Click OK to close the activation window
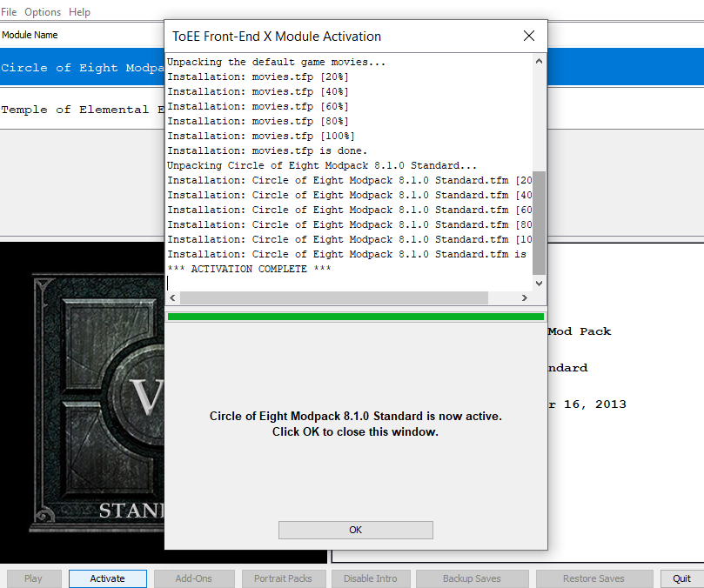Image resolution: width=704 pixels, height=588 pixels. click(356, 530)
